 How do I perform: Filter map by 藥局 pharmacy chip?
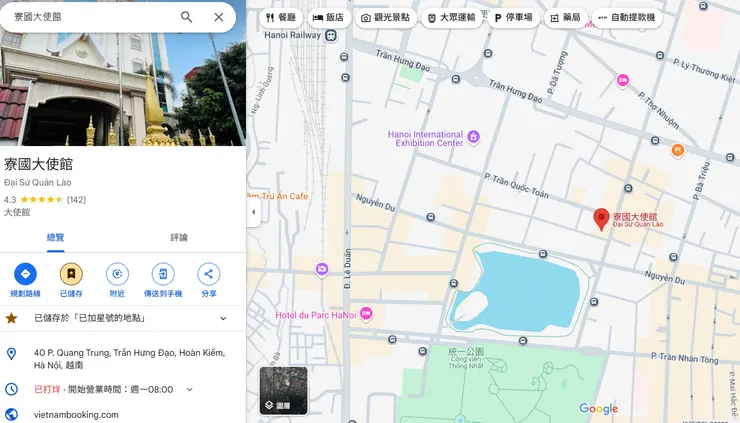click(565, 17)
